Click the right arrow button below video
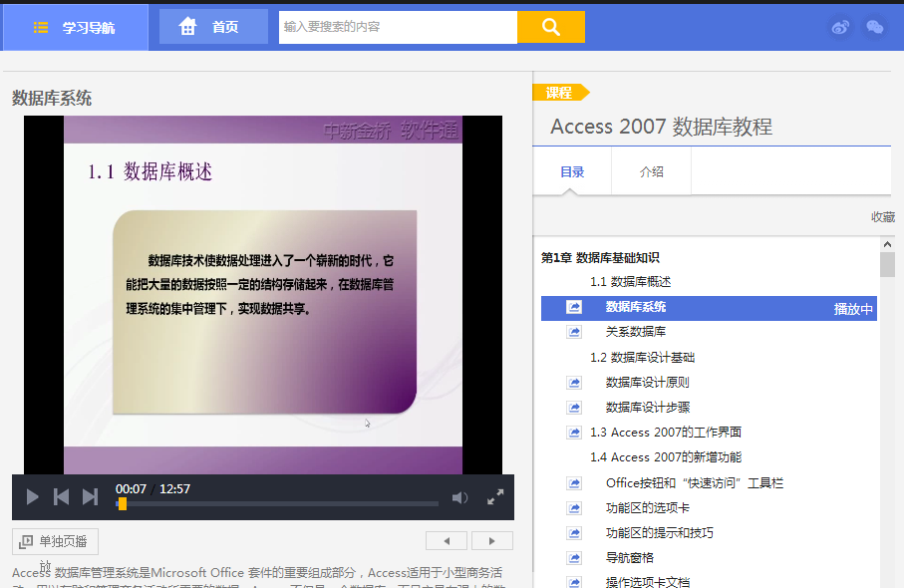The width and height of the screenshot is (904, 588). click(491, 541)
